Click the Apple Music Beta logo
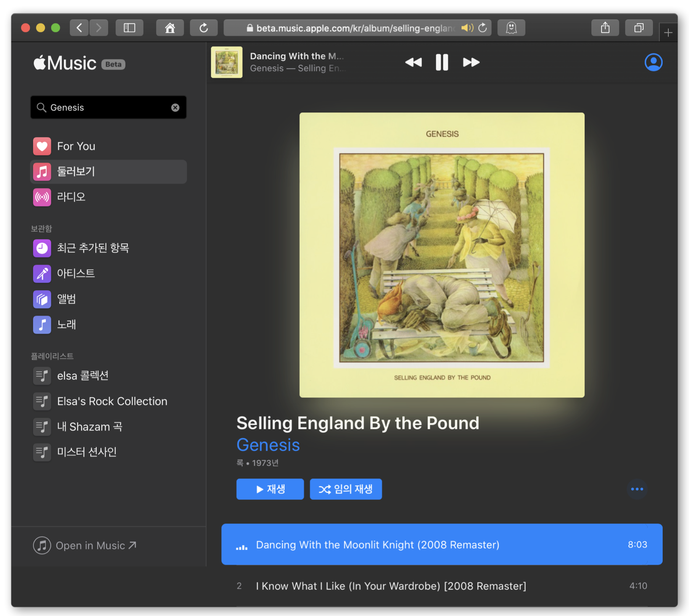Image resolution: width=689 pixels, height=616 pixels. point(79,63)
